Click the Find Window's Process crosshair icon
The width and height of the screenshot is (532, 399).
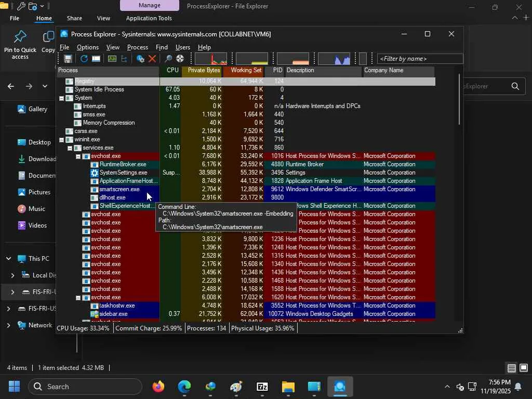(x=180, y=59)
